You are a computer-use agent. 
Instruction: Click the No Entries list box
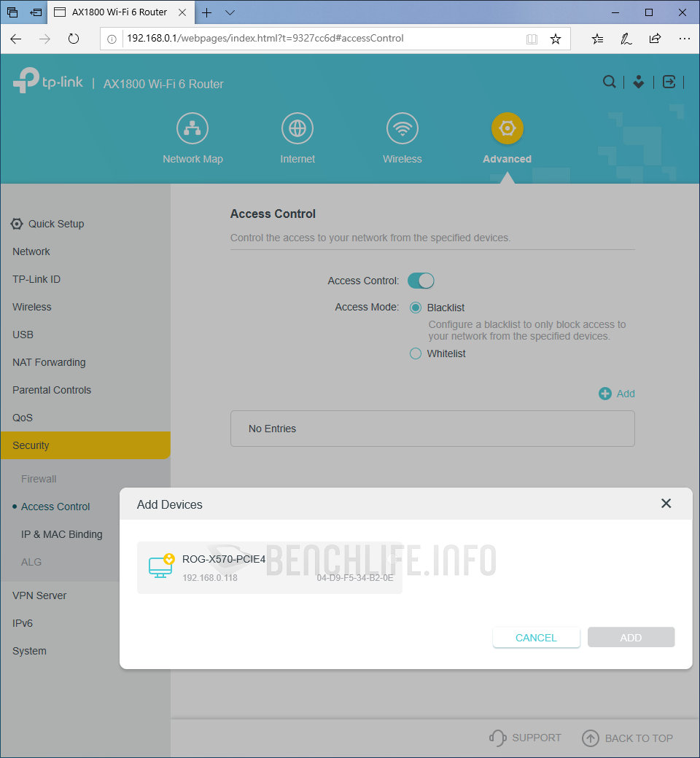[x=432, y=429]
